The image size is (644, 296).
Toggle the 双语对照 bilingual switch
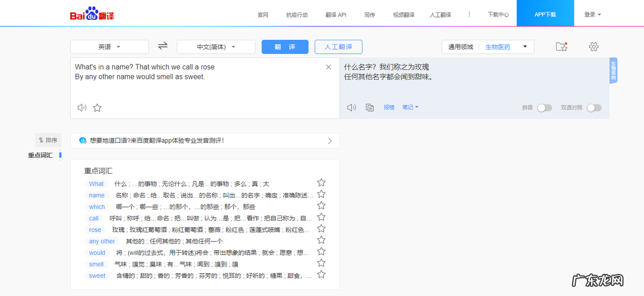(594, 108)
